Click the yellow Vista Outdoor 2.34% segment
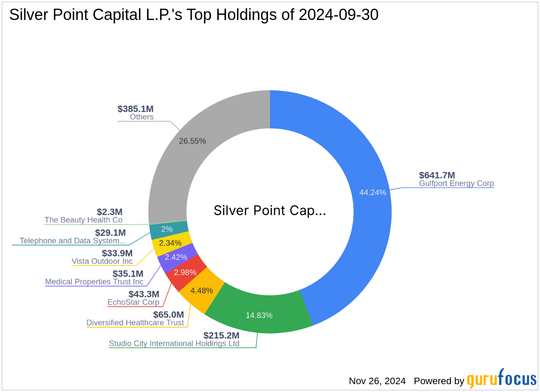540x392 pixels. [170, 243]
